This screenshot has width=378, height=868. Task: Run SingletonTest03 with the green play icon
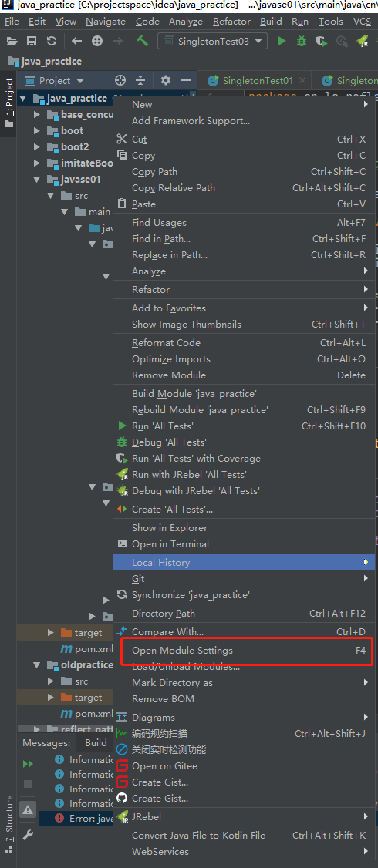[x=282, y=41]
